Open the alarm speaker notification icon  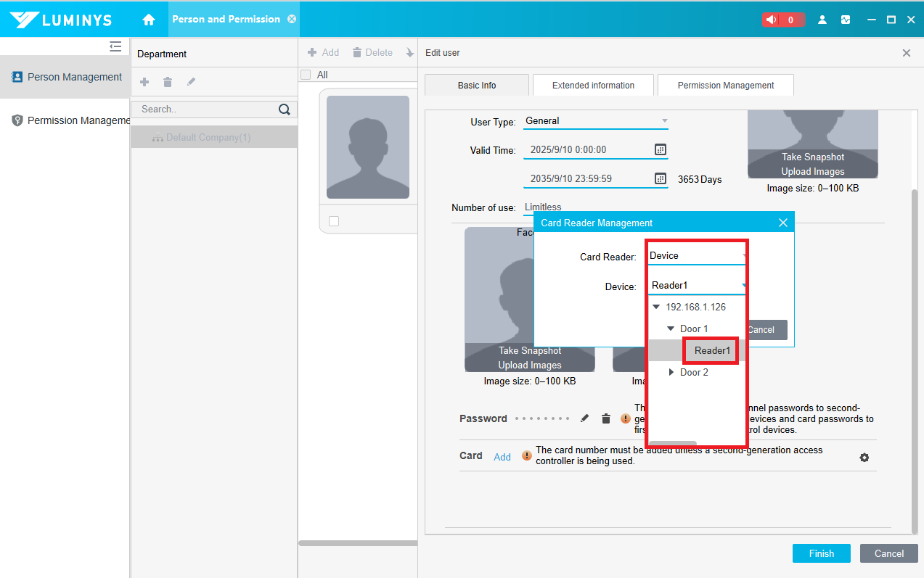tap(772, 20)
